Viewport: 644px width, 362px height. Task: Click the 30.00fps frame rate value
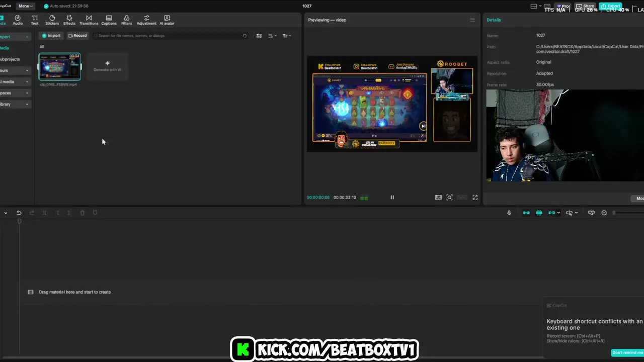(x=545, y=84)
